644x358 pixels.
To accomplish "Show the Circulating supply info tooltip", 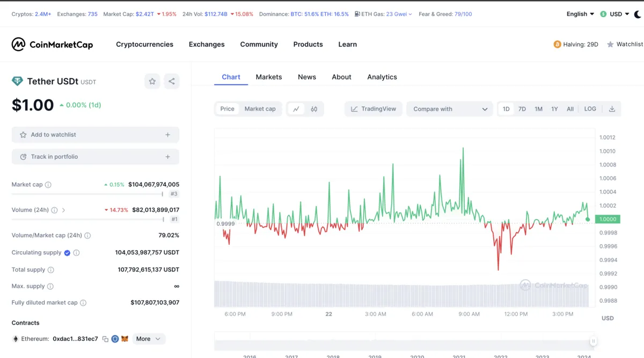I will pos(76,253).
